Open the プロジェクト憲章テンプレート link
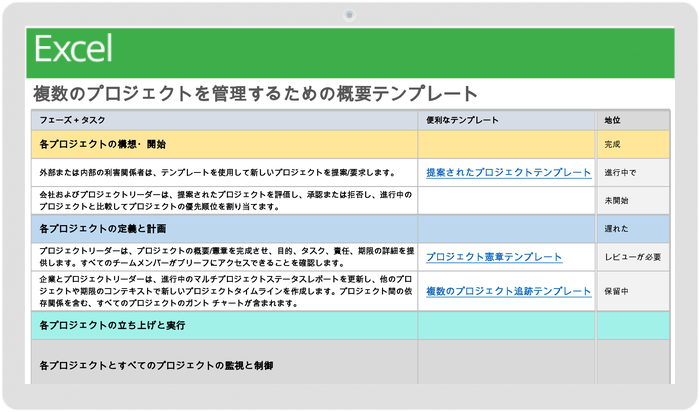The width and height of the screenshot is (700, 412). 494,257
